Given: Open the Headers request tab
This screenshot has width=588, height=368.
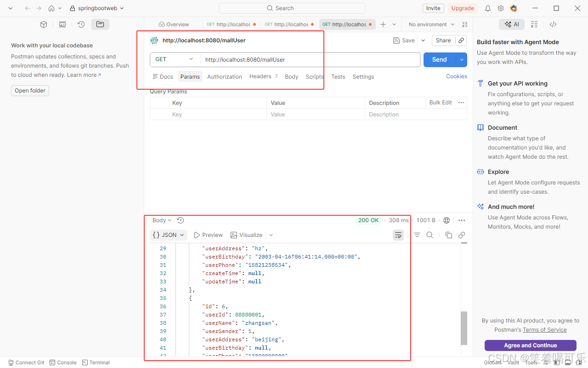Looking at the screenshot, I should (x=263, y=76).
